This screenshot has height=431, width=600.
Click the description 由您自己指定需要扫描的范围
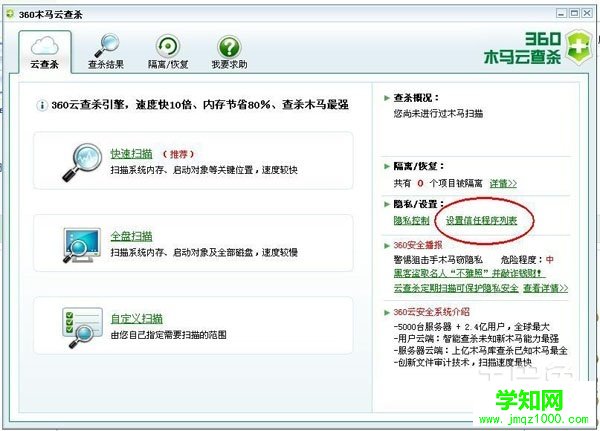(168, 335)
